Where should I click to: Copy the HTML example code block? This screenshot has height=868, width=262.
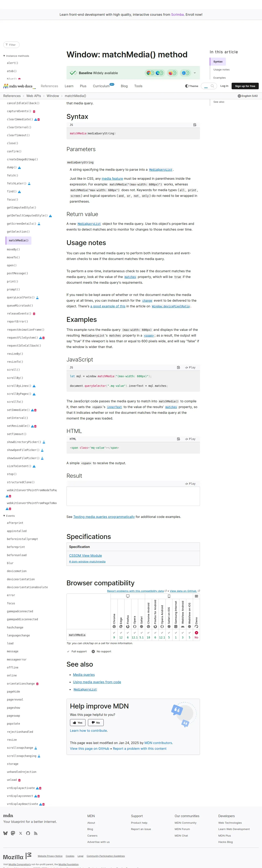179,439
